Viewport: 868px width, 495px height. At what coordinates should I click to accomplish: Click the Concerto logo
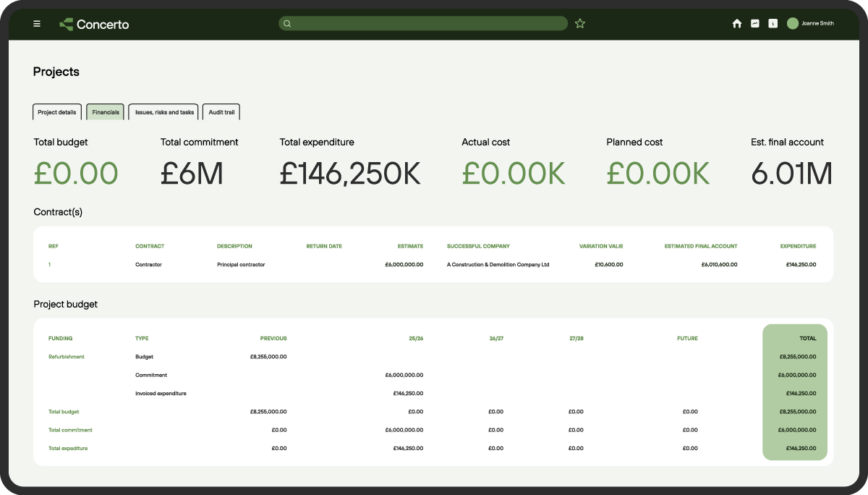coord(93,23)
